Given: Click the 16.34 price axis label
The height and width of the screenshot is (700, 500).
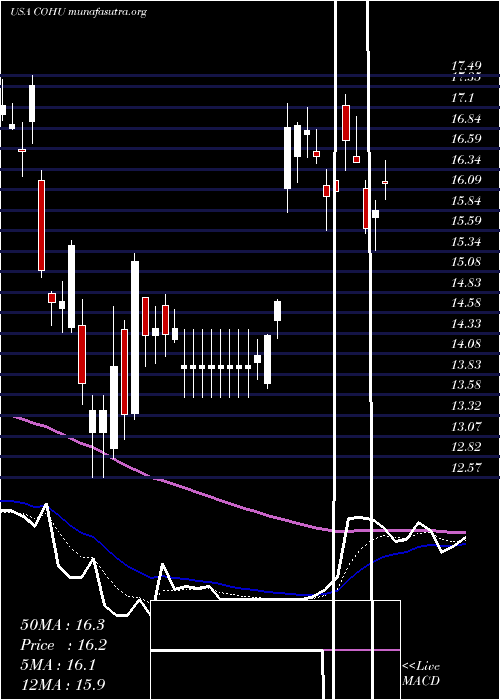Looking at the screenshot, I should (x=466, y=159).
